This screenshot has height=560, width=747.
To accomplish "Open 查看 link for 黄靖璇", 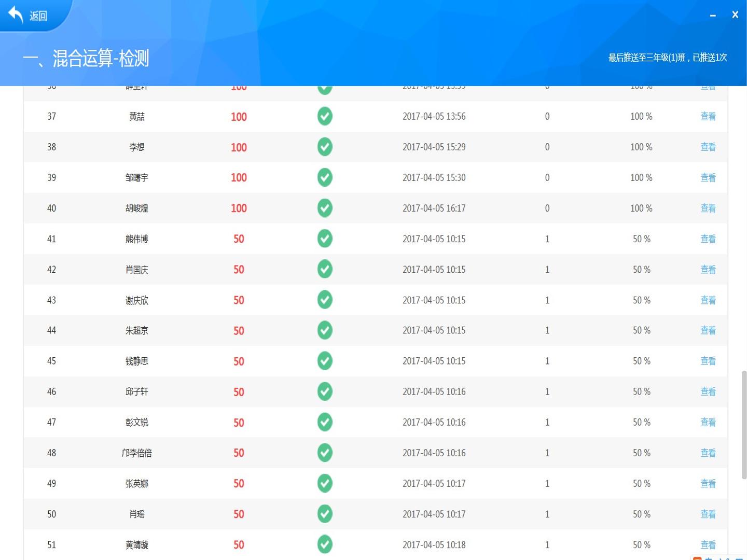I will coord(708,544).
